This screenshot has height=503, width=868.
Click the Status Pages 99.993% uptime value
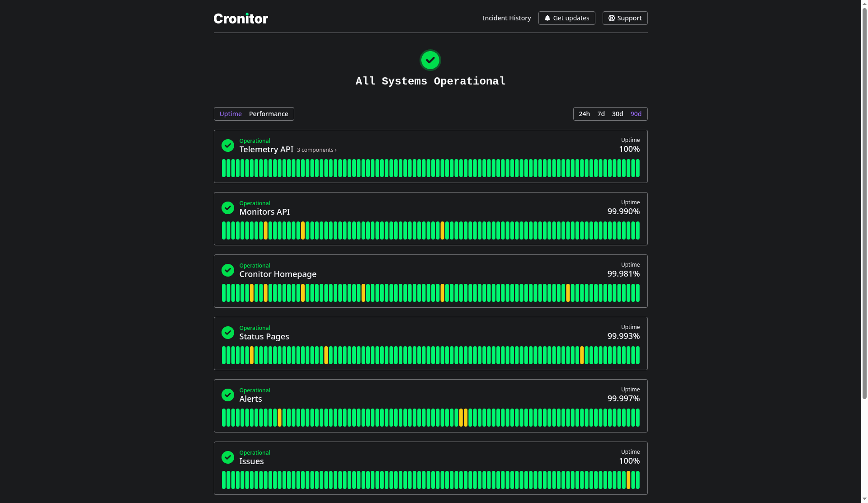(x=623, y=336)
